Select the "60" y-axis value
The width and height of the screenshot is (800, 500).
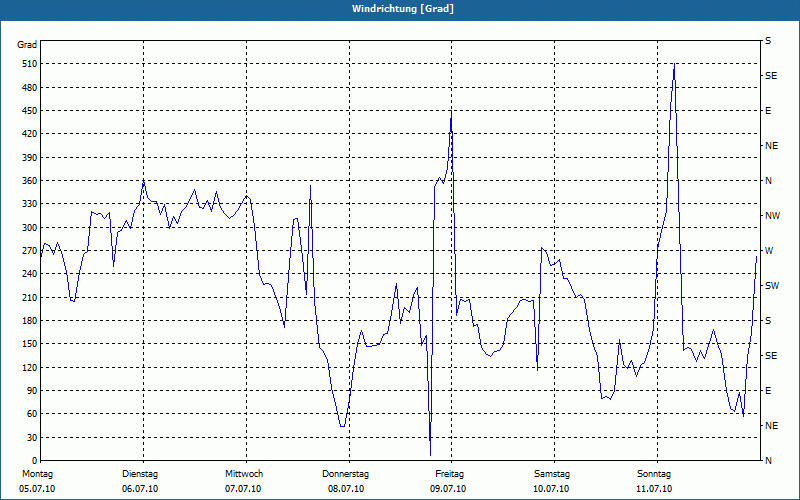click(x=32, y=414)
